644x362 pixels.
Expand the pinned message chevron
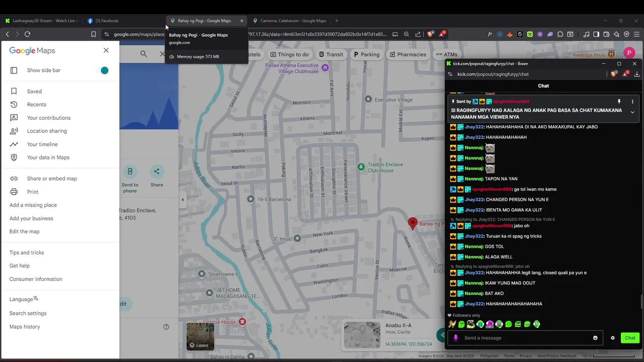click(632, 112)
